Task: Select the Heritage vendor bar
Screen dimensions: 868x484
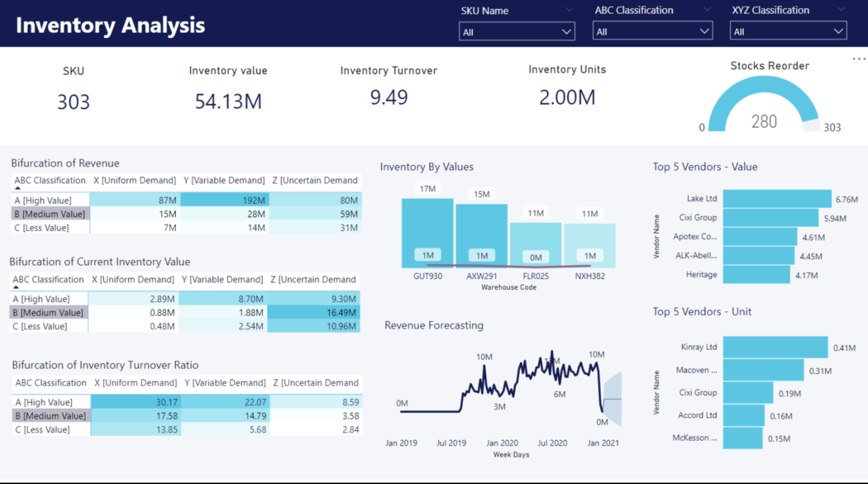Action: coord(756,275)
